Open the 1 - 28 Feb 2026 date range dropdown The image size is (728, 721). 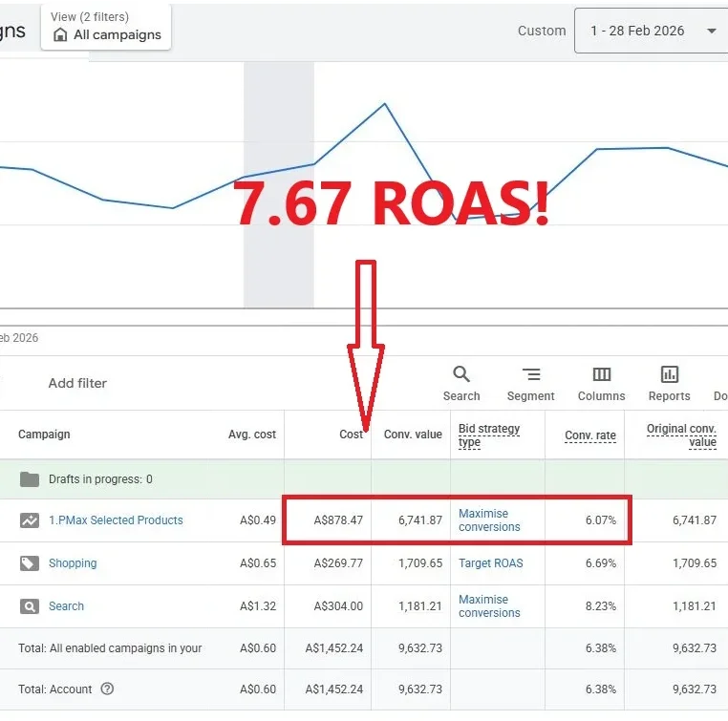(x=651, y=31)
